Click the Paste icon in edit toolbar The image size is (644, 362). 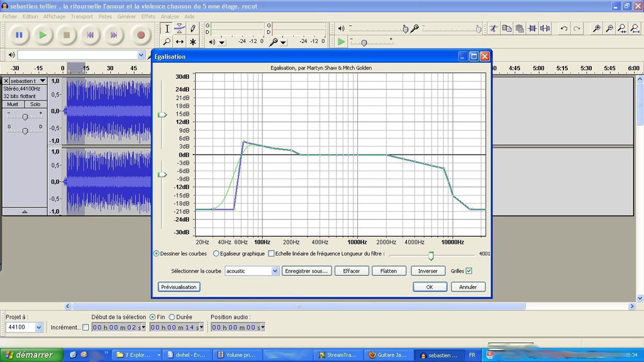[519, 28]
